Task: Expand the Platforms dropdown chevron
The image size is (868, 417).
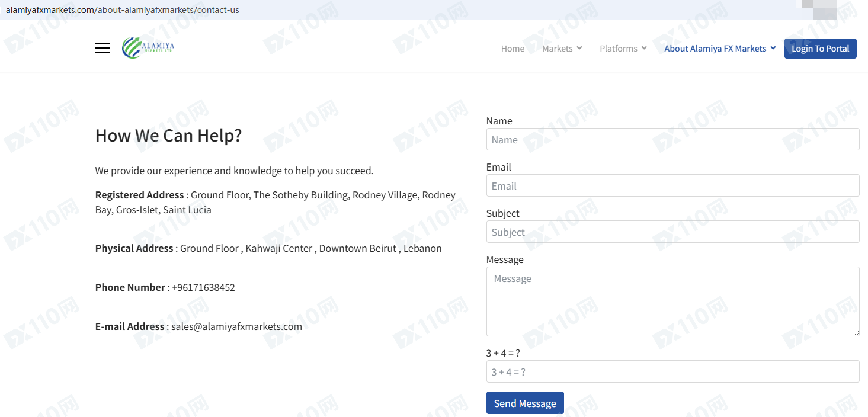Action: point(644,48)
